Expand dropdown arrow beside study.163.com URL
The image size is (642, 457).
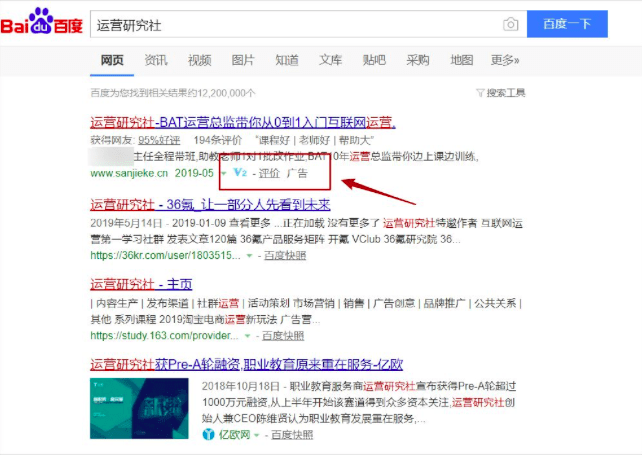pos(247,336)
